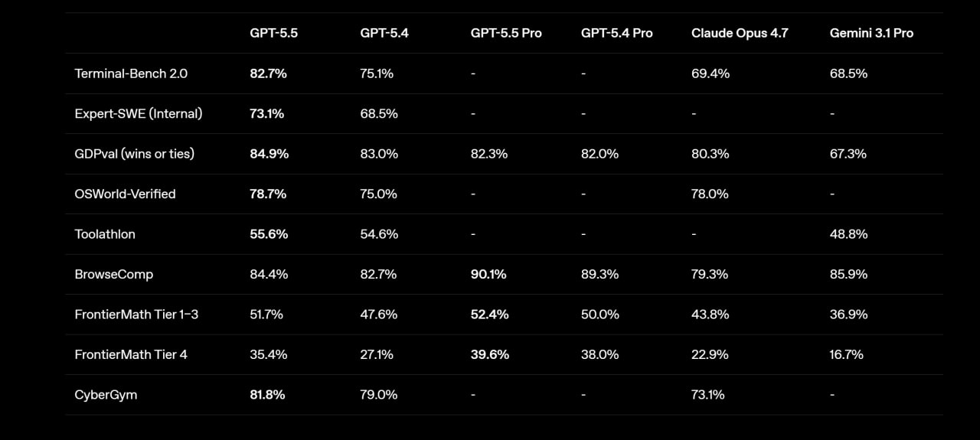Screen dimensions: 980x440
Task: Click the 48.8% Gemini Toolathlon score
Action: 848,234
